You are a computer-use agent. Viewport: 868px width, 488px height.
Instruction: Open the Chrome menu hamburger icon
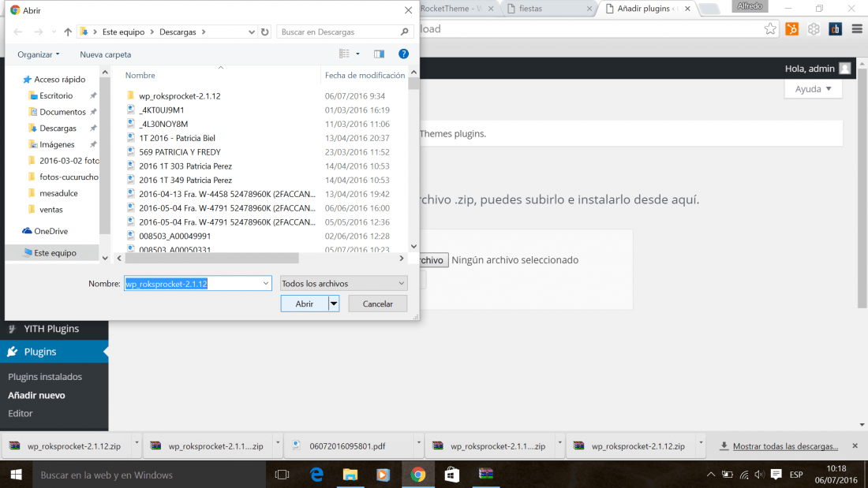click(x=856, y=28)
